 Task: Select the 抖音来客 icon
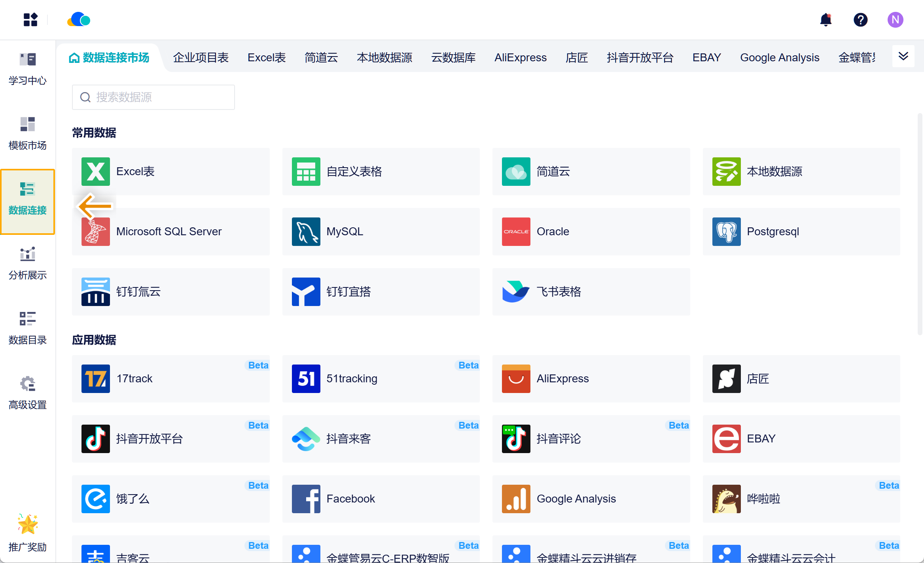pyautogui.click(x=306, y=439)
